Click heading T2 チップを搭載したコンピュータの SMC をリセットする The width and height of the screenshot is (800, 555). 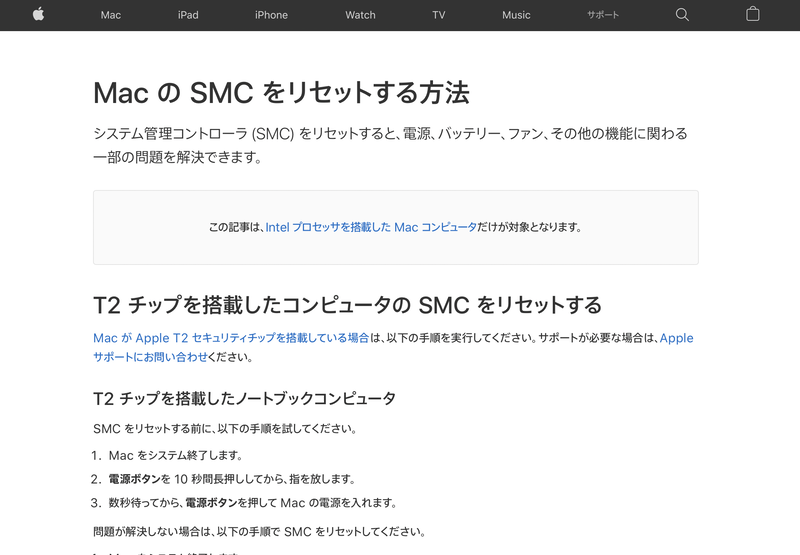(347, 305)
